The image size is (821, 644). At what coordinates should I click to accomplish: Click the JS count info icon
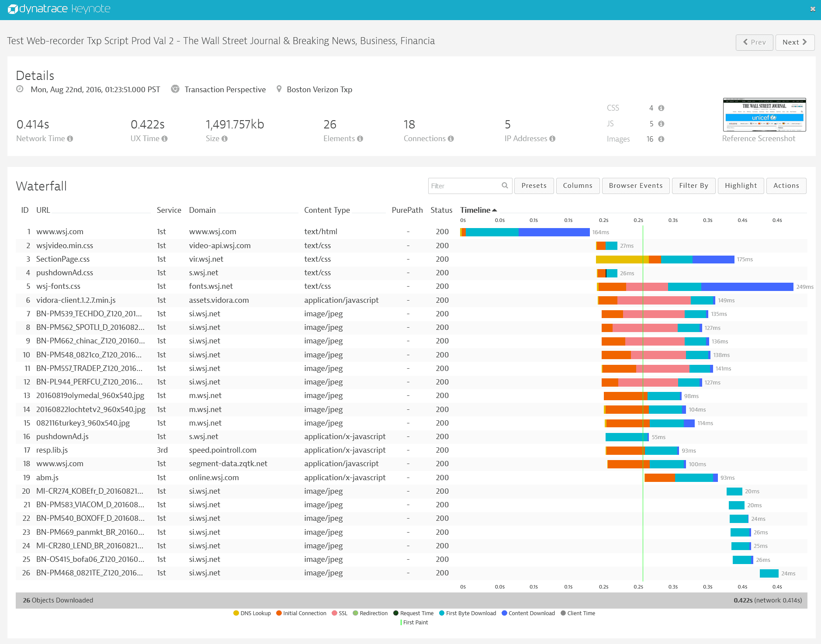pyautogui.click(x=661, y=124)
